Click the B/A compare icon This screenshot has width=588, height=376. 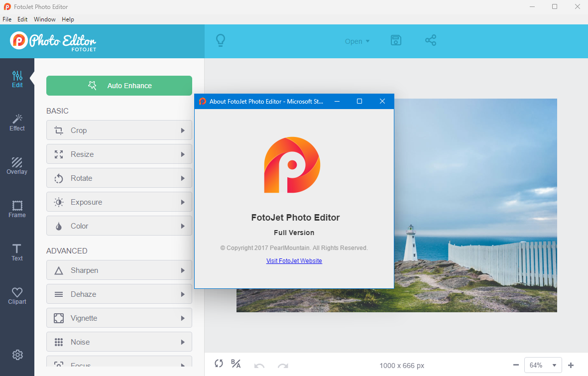pos(236,364)
